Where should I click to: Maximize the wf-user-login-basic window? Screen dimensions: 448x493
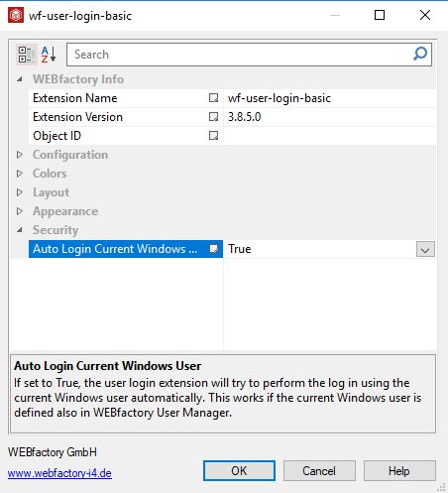pos(380,15)
